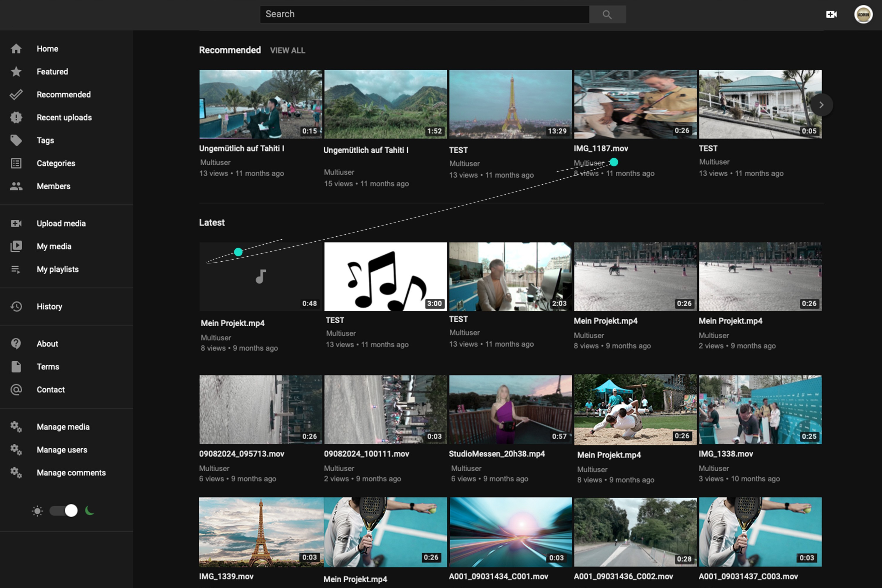882x588 pixels.
Task: Click the green moon dark-theme icon
Action: 89,510
